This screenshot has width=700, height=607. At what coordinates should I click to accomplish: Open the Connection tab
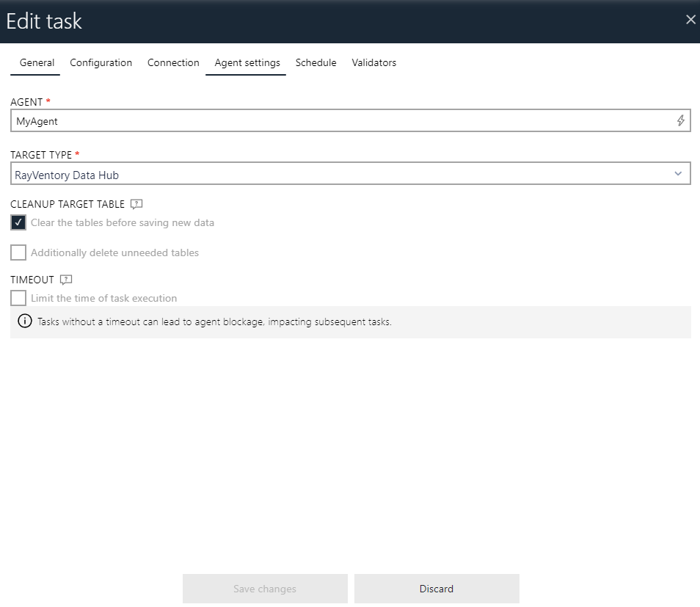173,62
